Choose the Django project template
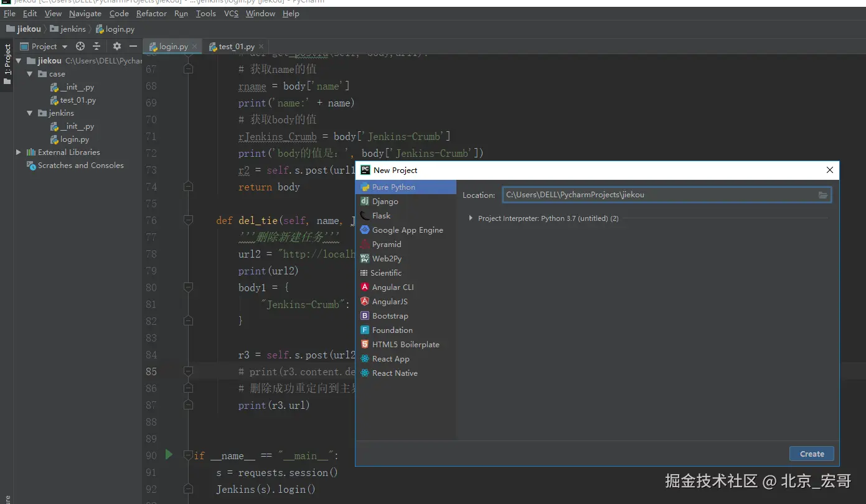 (x=406, y=201)
